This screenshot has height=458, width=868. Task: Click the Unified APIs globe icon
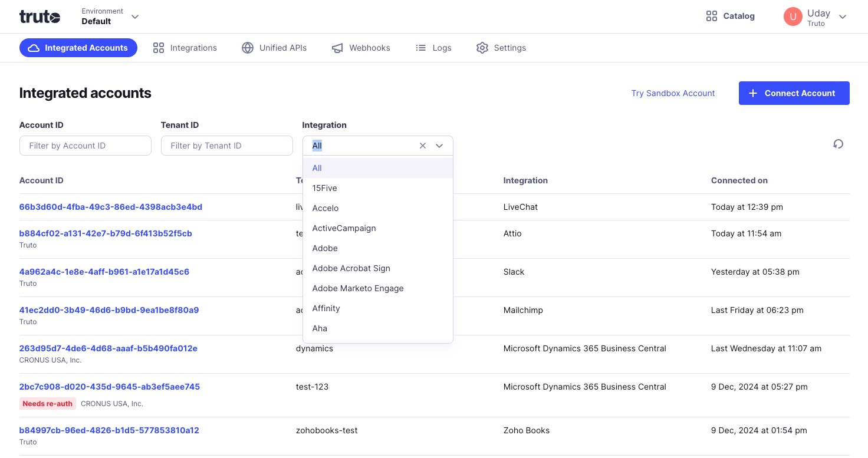[x=248, y=48]
